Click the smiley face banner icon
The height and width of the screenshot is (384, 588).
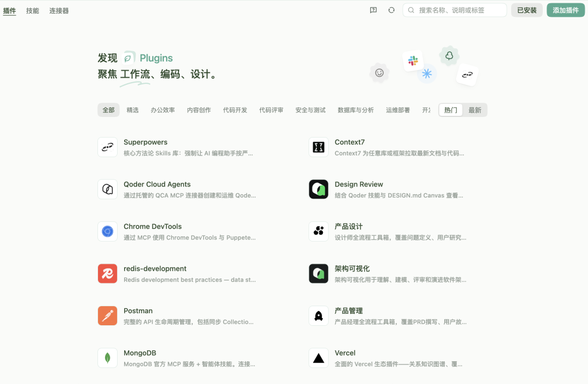[x=379, y=73]
